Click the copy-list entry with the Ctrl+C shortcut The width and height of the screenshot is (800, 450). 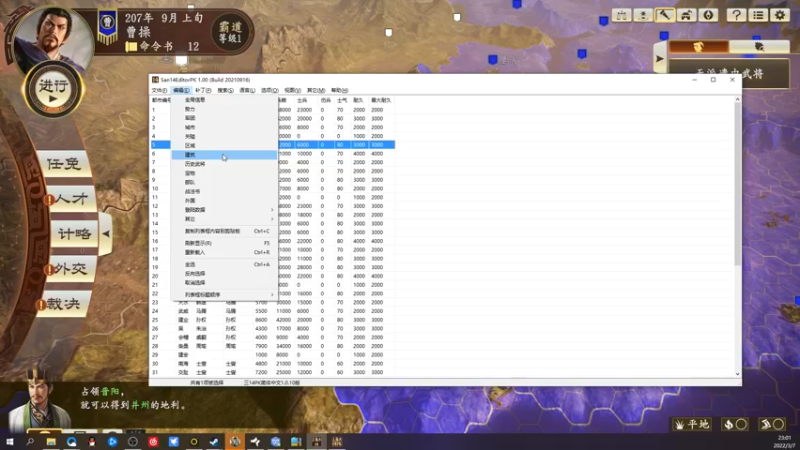224,231
